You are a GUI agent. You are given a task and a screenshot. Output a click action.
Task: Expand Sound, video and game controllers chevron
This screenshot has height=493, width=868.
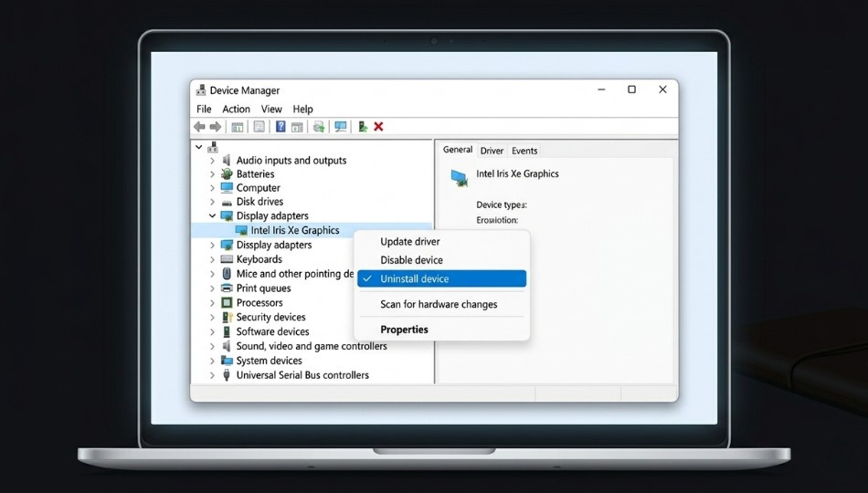(212, 346)
